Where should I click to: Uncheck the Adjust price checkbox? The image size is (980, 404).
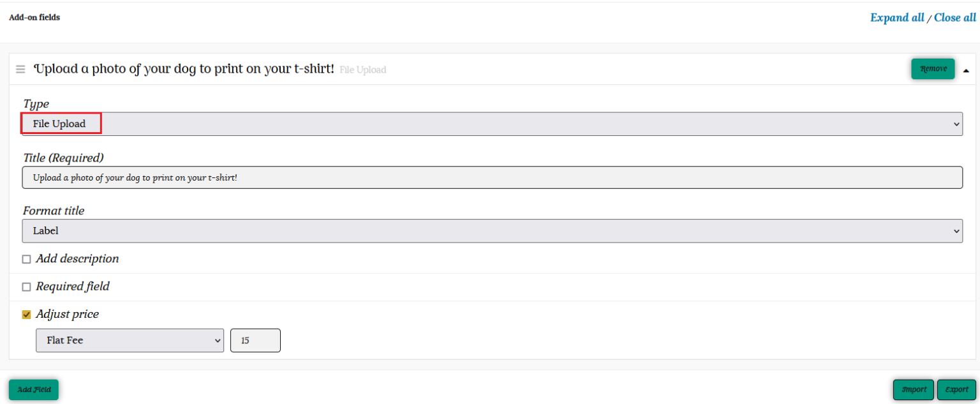click(x=27, y=315)
